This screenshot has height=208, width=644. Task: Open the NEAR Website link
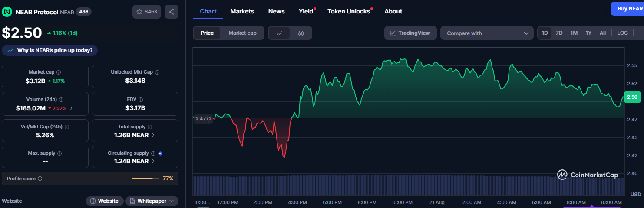tap(105, 201)
